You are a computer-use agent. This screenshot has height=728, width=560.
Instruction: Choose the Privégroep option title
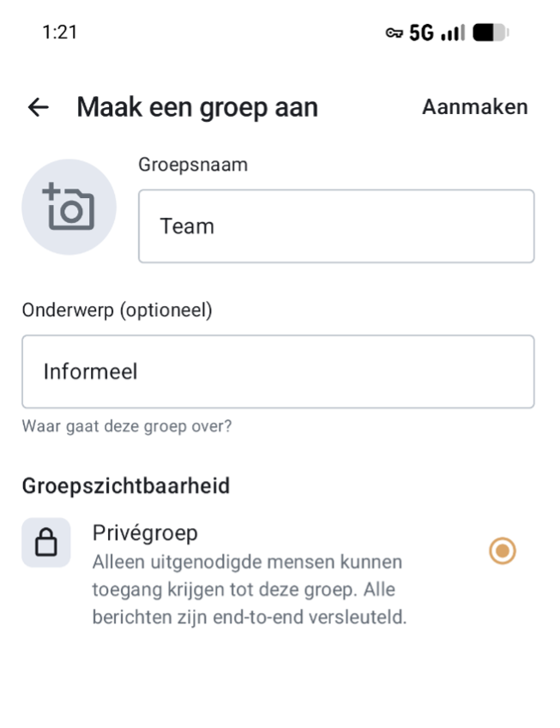point(145,532)
